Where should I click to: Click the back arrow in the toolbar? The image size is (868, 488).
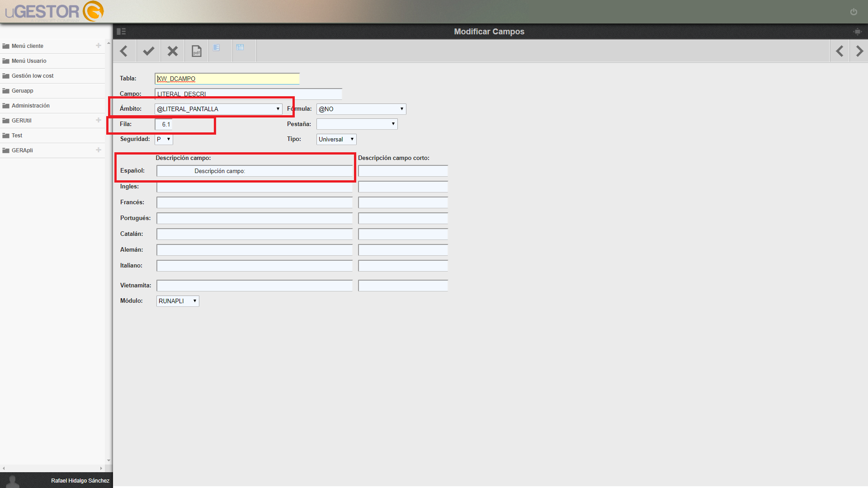(x=124, y=51)
